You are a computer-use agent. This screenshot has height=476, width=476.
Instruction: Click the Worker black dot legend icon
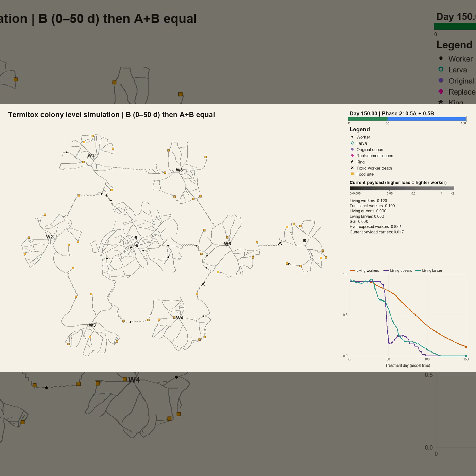point(352,137)
